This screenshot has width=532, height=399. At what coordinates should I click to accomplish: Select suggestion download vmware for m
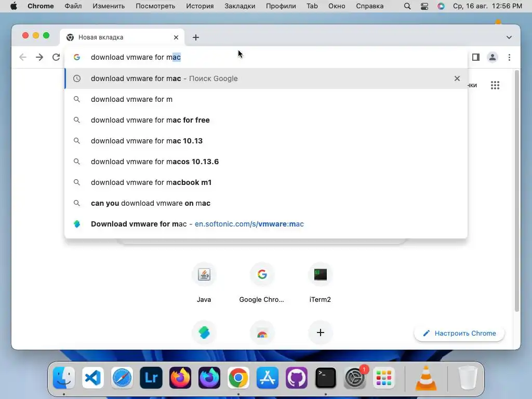266,99
